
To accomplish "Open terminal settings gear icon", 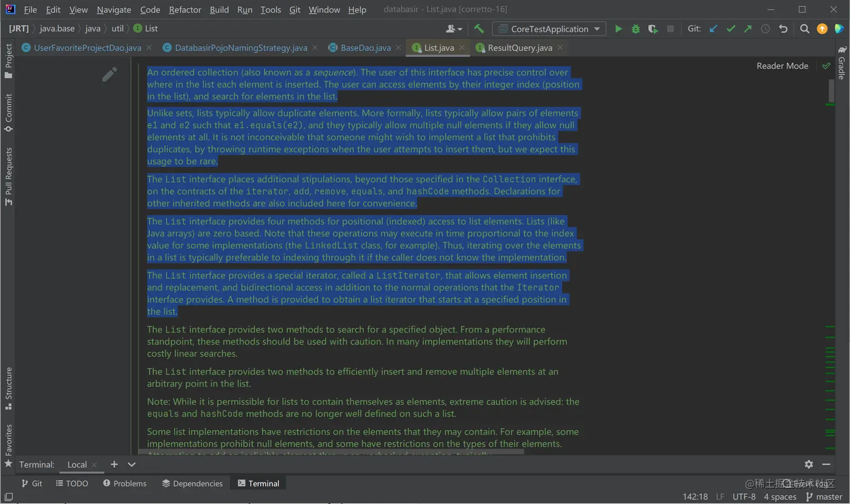I will 808,464.
